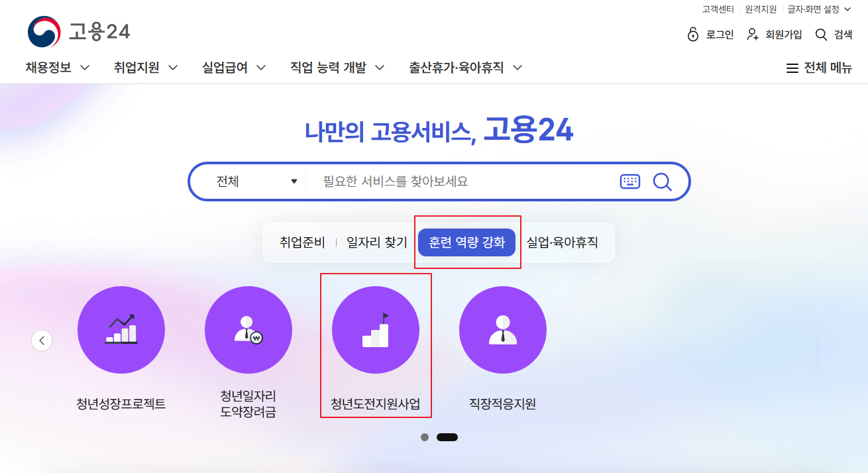This screenshot has width=868, height=473.
Task: Click the 전체 메뉴 text
Action: 828,68
